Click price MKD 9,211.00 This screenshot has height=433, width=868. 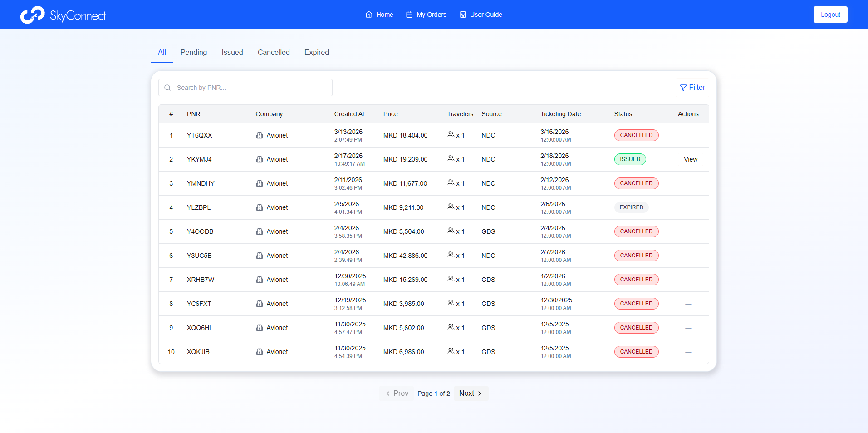click(403, 207)
